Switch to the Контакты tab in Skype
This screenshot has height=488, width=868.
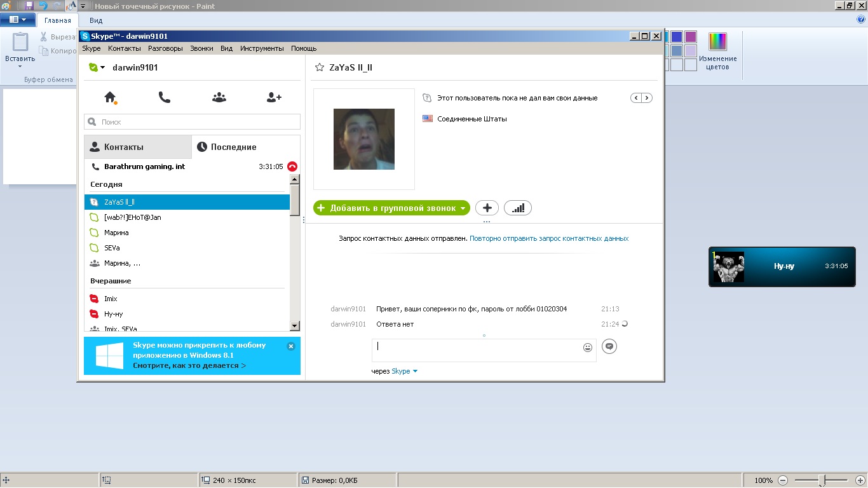[x=138, y=147]
